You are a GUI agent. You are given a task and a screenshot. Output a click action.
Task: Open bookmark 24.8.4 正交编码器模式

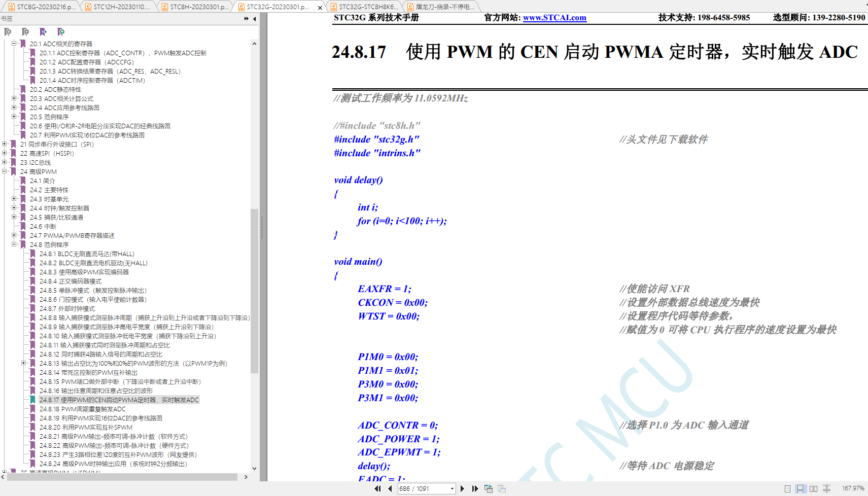pos(71,281)
